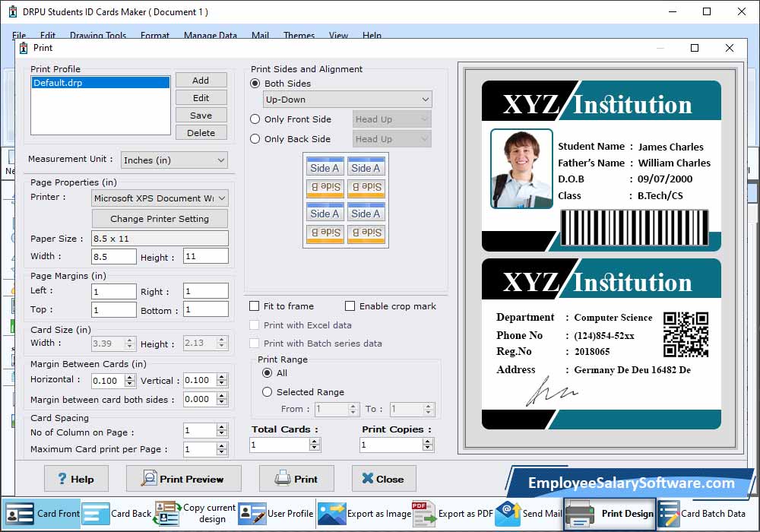Open the User Profile tool
This screenshot has height=532, width=760.
click(x=276, y=514)
